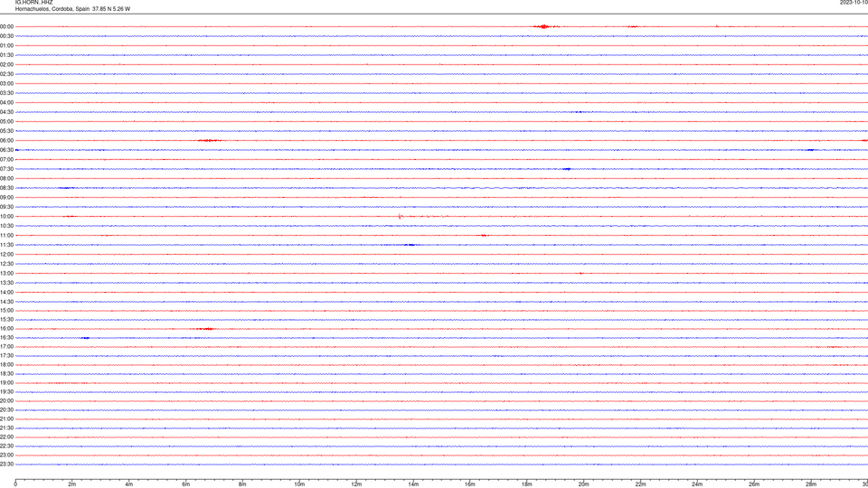Select the 11:00 trace time label
The width and height of the screenshot is (868, 488).
[x=6, y=235]
